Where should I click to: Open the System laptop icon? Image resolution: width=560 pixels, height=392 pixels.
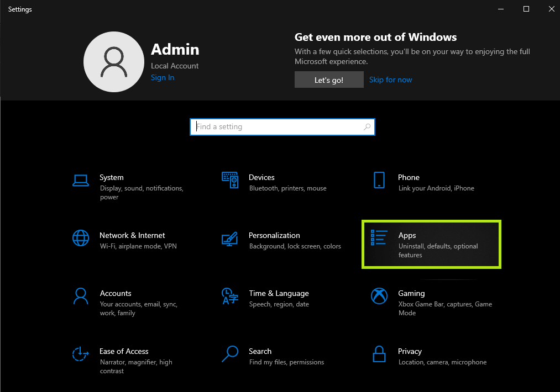(81, 181)
